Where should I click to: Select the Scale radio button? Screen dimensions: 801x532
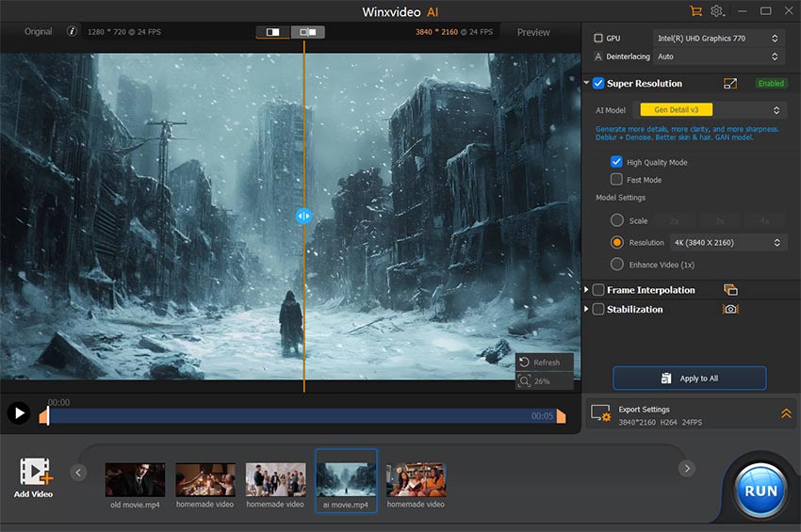coord(616,220)
